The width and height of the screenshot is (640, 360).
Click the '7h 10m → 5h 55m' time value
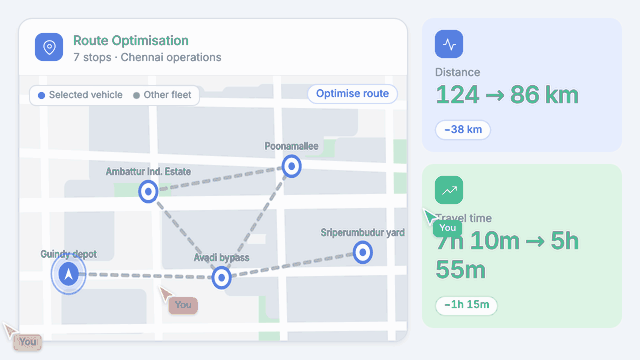coord(507,255)
